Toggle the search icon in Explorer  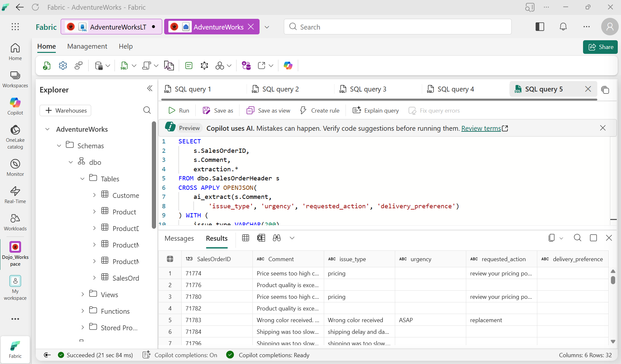(x=147, y=110)
